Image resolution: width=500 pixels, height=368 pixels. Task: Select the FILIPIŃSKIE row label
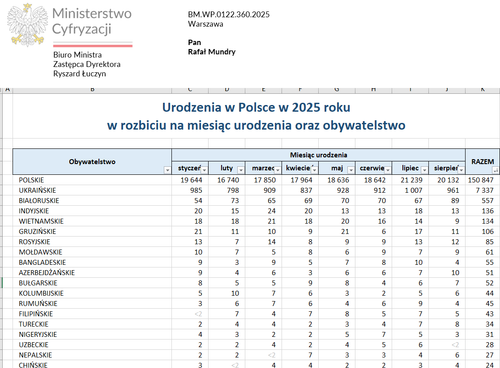(36, 314)
